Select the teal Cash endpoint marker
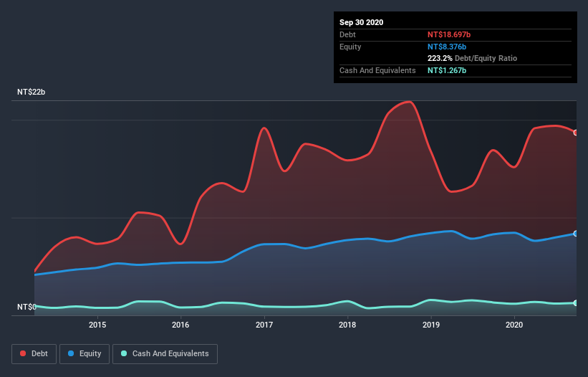Image resolution: width=588 pixels, height=377 pixels. (x=576, y=302)
